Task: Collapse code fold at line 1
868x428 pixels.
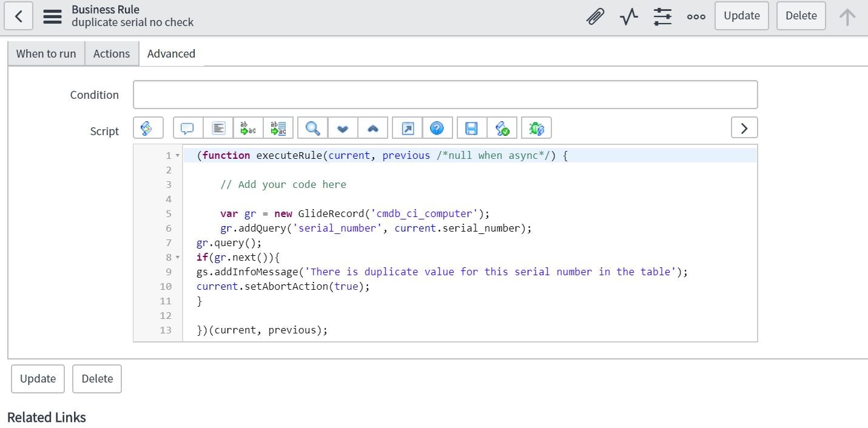Action: (178, 156)
